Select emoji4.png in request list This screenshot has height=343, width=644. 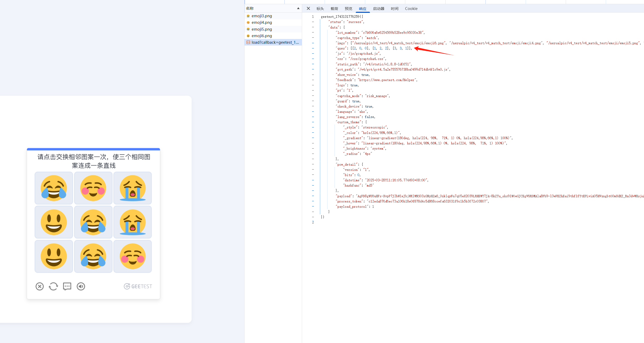262,23
